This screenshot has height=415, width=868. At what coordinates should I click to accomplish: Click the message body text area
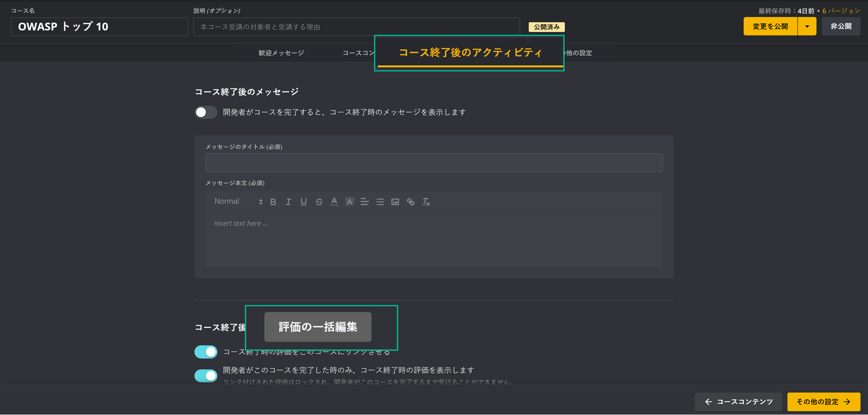click(x=434, y=239)
